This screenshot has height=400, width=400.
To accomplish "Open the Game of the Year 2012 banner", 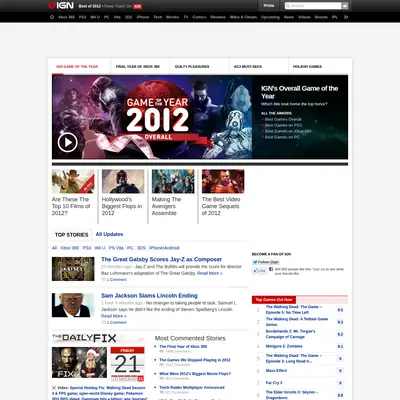I will pos(152,117).
